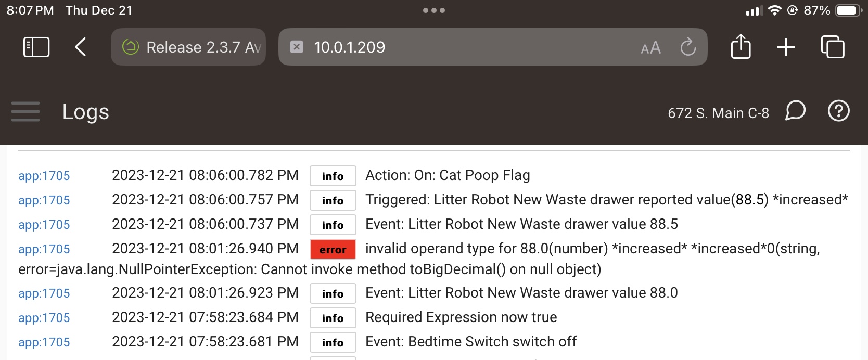The height and width of the screenshot is (360, 868).
Task: Open the hamburger menu beside Logs
Action: [25, 112]
